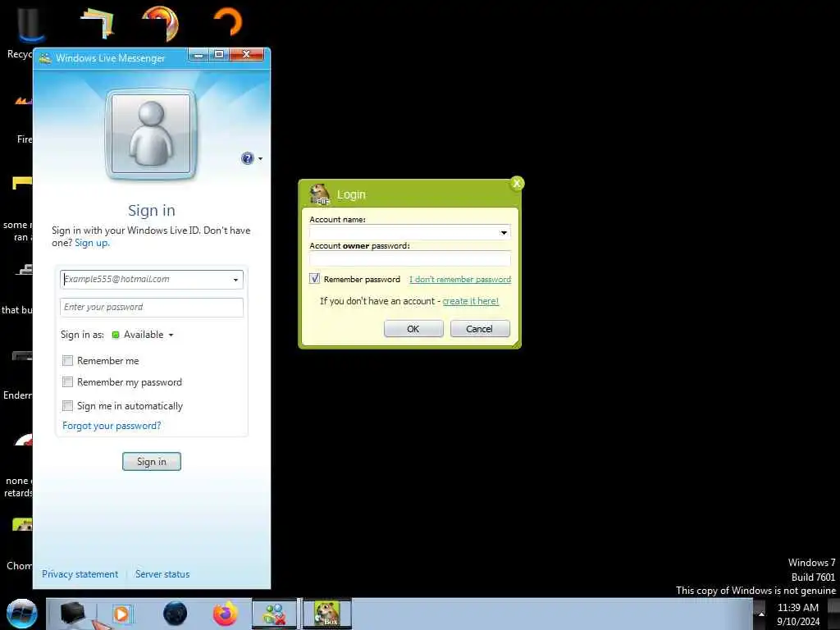Maximize the Windows Live Messenger window
The image size is (840, 630).
point(218,55)
